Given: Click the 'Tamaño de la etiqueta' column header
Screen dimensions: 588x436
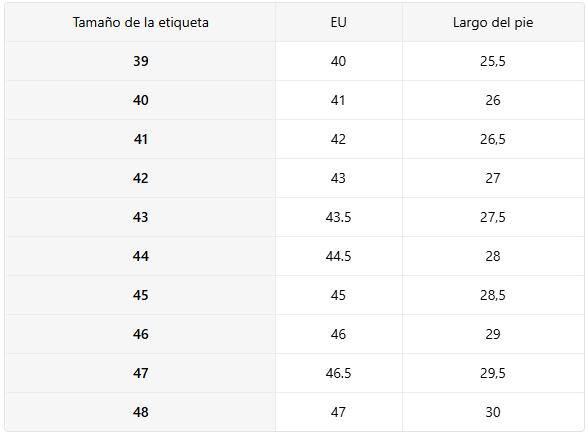Looking at the screenshot, I should coord(141,22).
